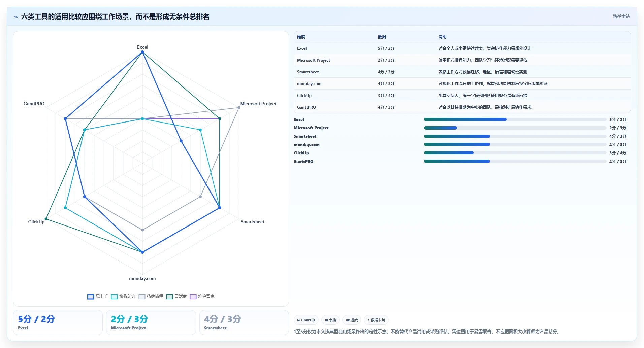Click the Chart.js chip
This screenshot has height=348, width=644.
(306, 320)
